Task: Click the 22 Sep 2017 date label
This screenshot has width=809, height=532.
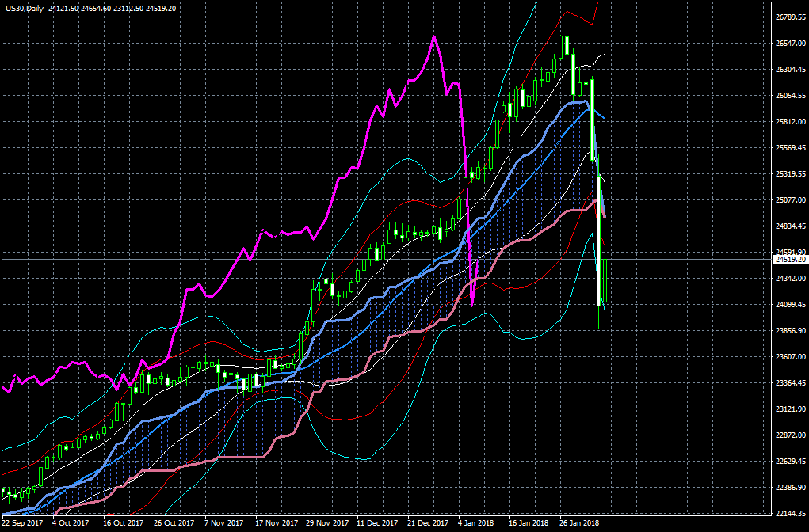Action: coord(23,523)
